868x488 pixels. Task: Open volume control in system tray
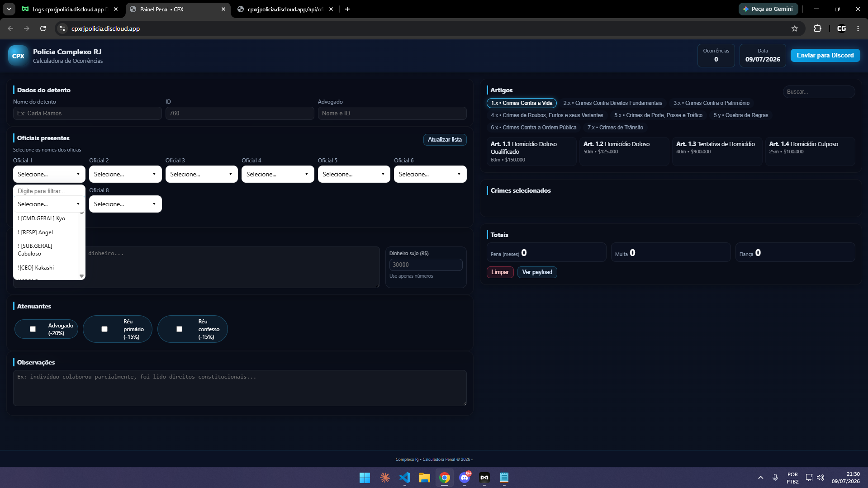point(821,478)
